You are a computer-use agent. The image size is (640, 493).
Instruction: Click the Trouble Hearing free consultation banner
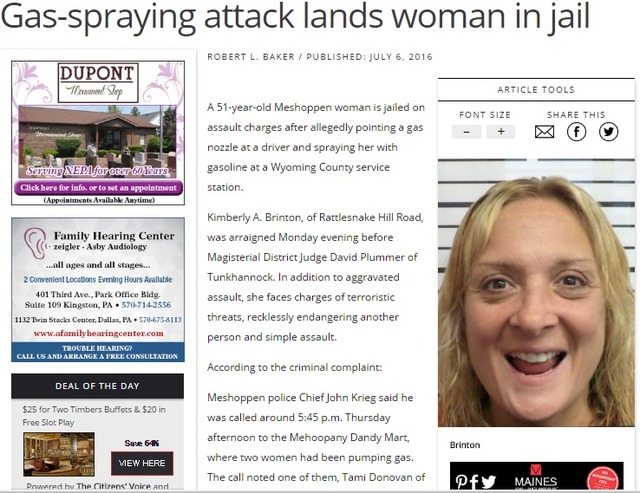pyautogui.click(x=98, y=352)
